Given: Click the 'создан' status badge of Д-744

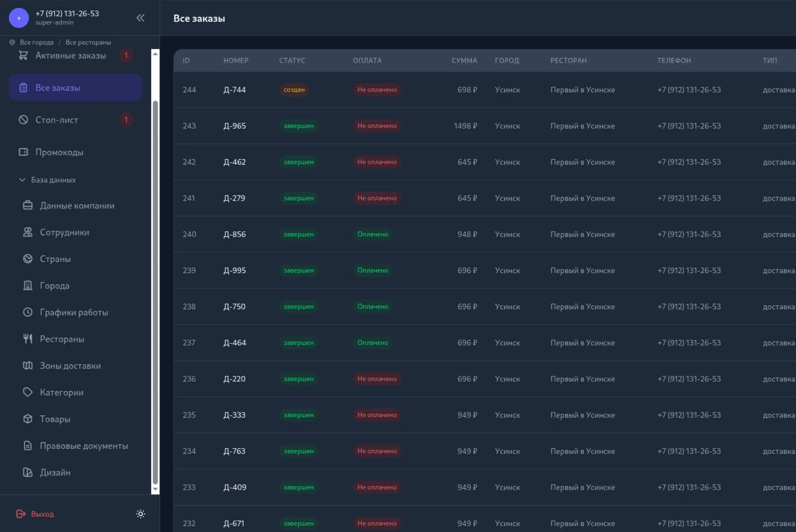Looking at the screenshot, I should click(x=294, y=90).
